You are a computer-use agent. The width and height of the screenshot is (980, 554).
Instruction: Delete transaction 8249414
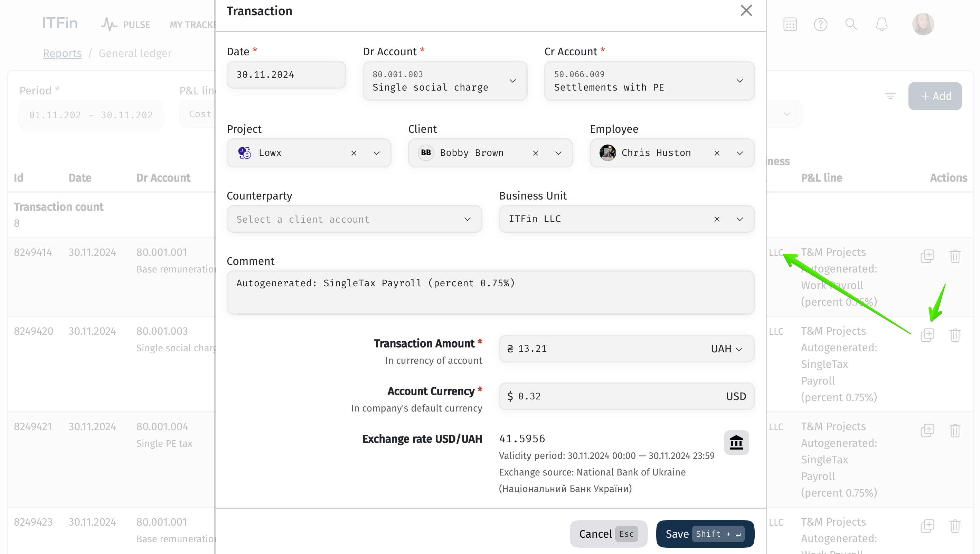tap(954, 256)
